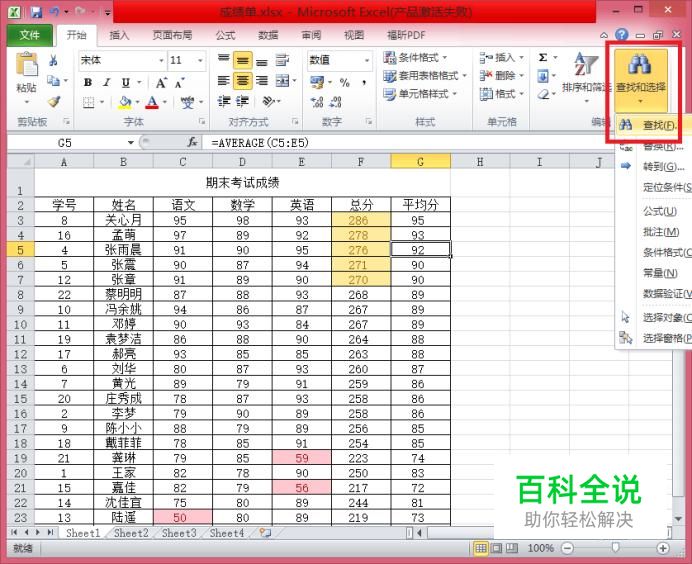Open the number format dropdown

click(367, 60)
